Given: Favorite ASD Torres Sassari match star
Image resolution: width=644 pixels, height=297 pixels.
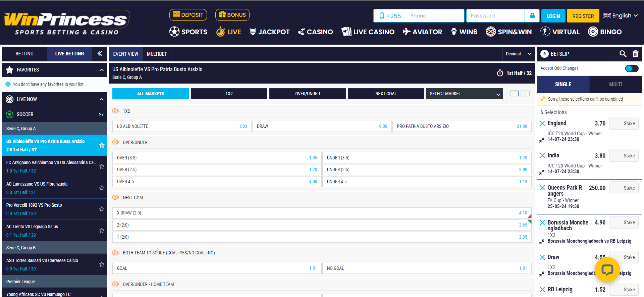Looking at the screenshot, I should pos(102,264).
